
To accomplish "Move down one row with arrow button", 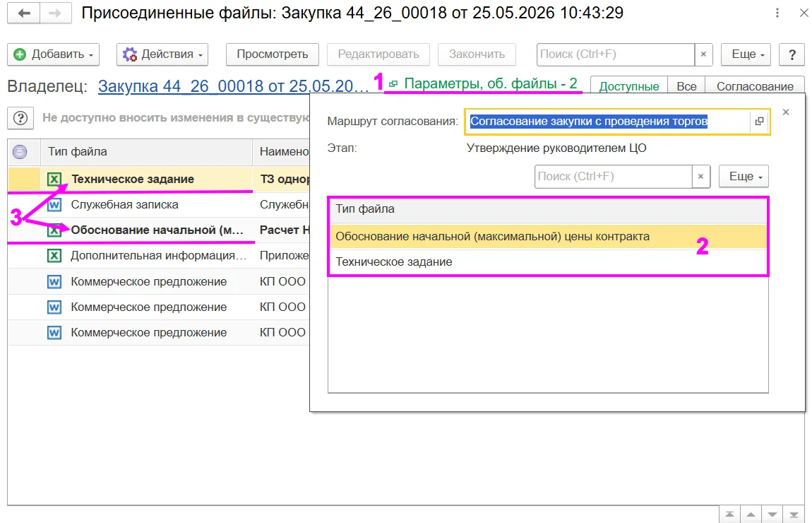I will click(772, 515).
